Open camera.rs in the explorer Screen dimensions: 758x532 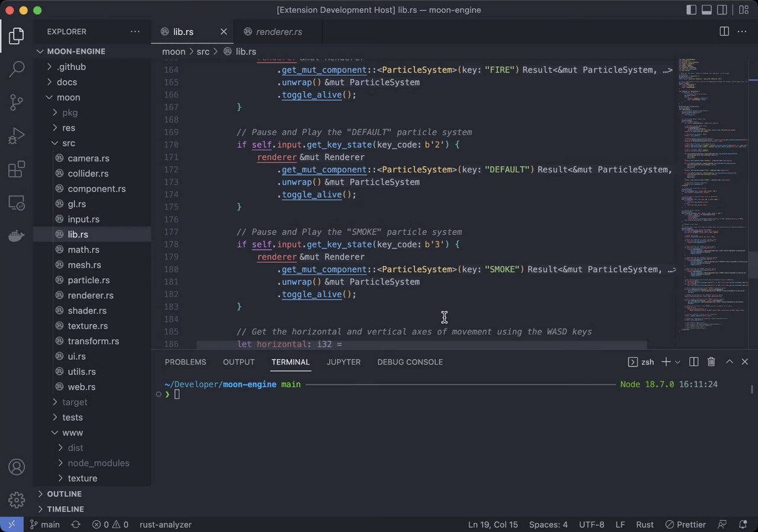coord(92,158)
